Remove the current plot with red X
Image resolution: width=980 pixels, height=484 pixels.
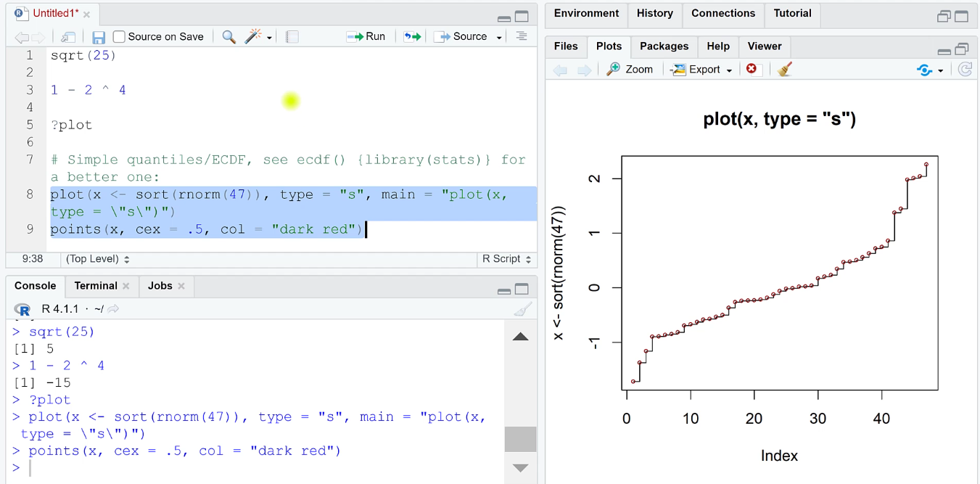click(x=752, y=69)
